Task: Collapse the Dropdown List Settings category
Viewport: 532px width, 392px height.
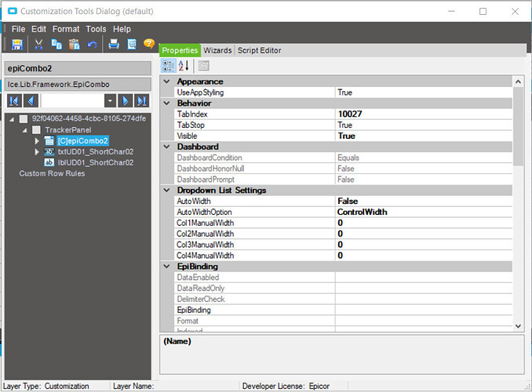Action: pos(166,190)
